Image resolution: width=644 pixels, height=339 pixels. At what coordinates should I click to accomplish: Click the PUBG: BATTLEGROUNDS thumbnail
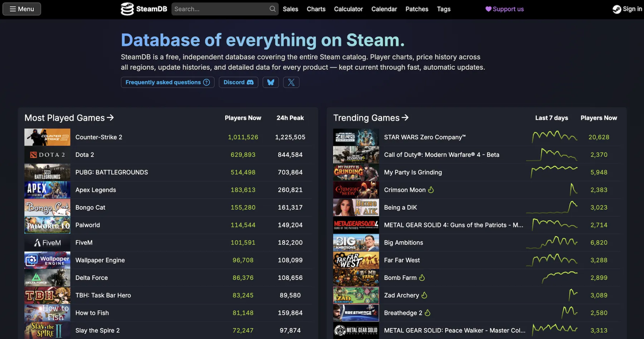(47, 172)
